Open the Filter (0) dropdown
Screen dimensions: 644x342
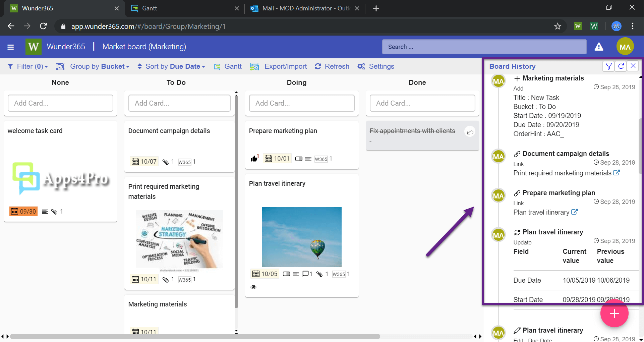(28, 66)
